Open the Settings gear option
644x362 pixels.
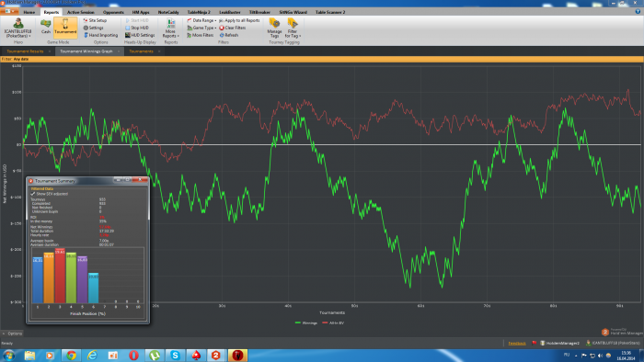(x=93, y=28)
